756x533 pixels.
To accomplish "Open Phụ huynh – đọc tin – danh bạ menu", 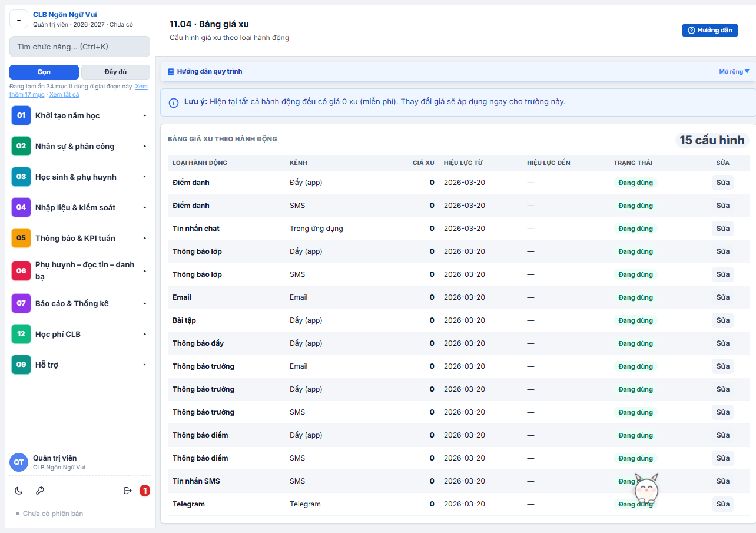I will coord(79,271).
